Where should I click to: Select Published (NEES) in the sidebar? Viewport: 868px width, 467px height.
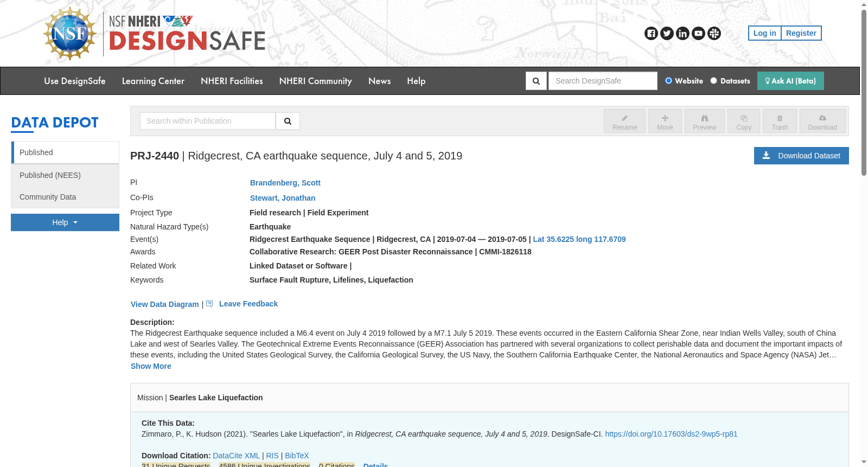point(65,175)
